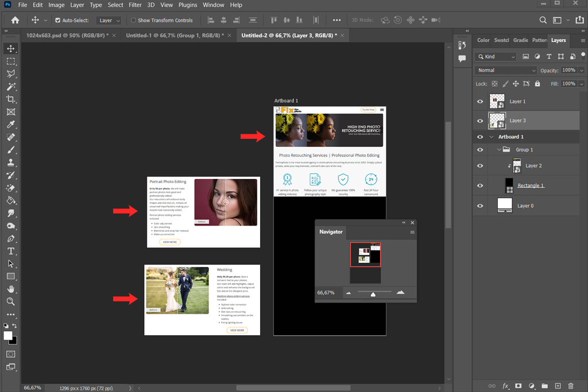588x392 pixels.
Task: Open the Plugins menu
Action: (x=188, y=5)
